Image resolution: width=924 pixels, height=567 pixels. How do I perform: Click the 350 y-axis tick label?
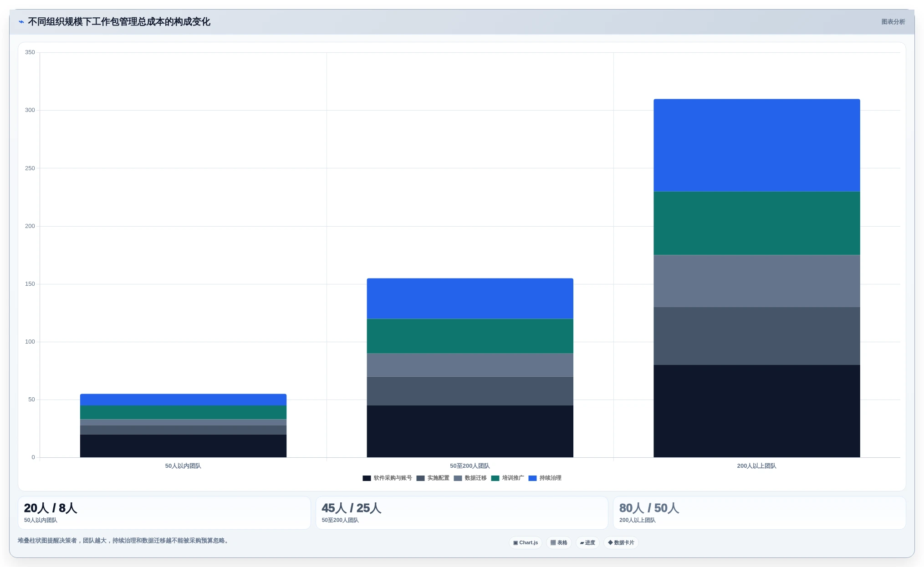tap(30, 52)
